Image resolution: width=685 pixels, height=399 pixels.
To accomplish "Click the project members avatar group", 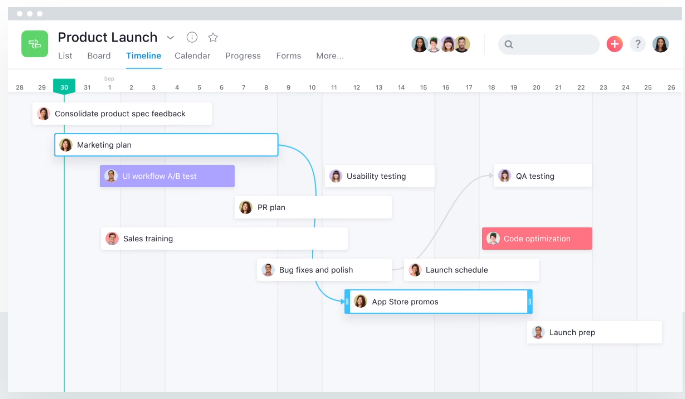I will click(x=440, y=44).
